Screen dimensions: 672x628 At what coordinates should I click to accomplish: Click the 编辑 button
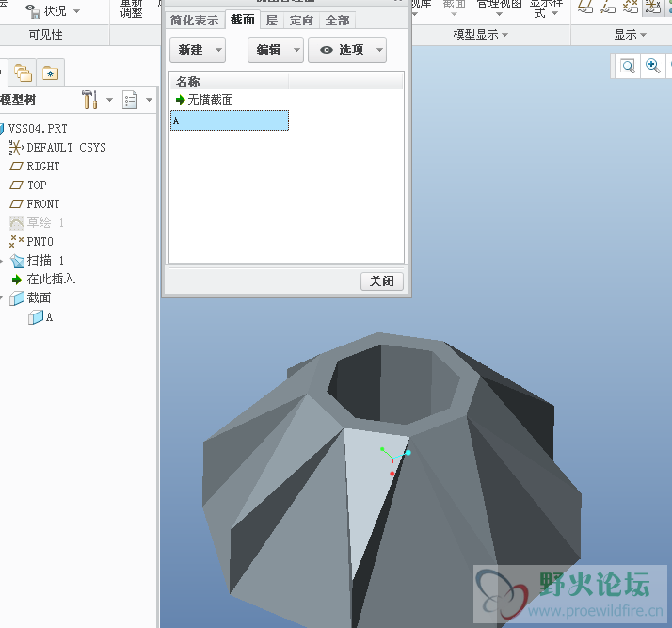click(x=269, y=50)
